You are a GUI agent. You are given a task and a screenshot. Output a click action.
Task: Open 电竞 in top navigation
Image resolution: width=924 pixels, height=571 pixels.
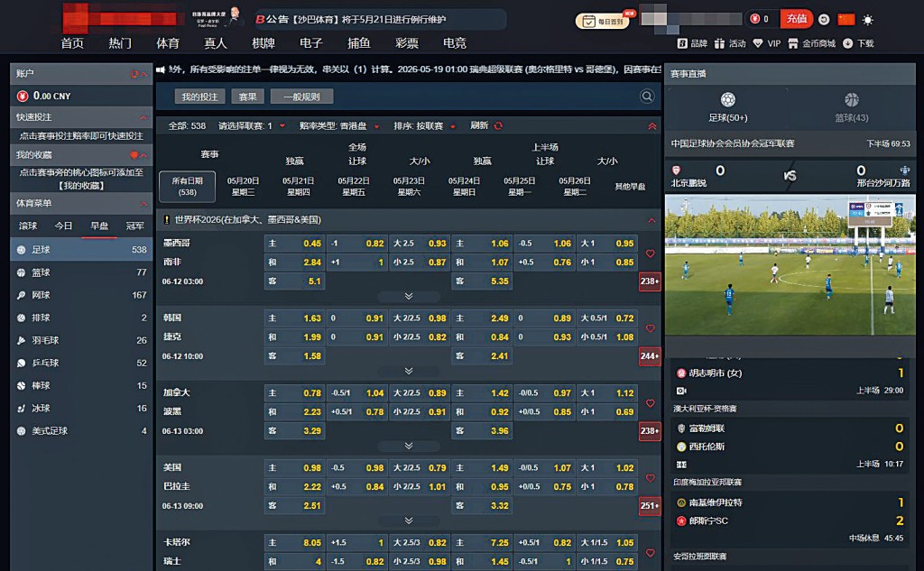[455, 43]
